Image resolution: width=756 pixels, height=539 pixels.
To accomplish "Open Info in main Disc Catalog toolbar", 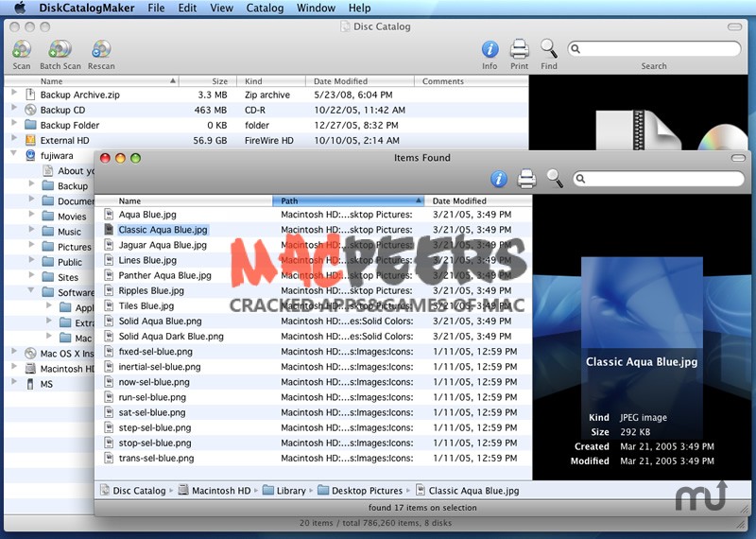I will pos(490,49).
